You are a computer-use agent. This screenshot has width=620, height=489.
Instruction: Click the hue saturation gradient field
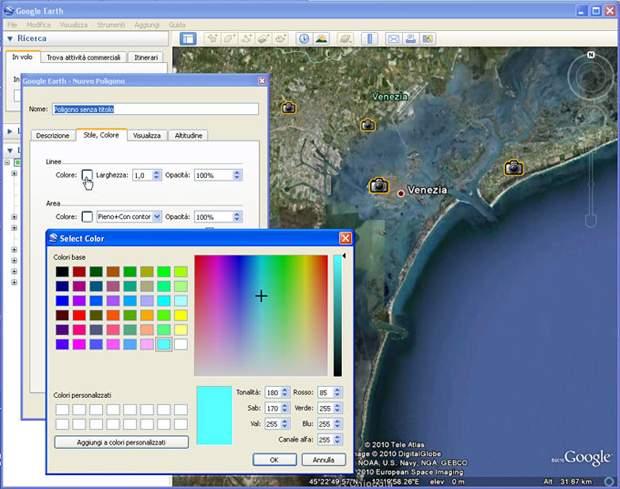pyautogui.click(x=261, y=315)
